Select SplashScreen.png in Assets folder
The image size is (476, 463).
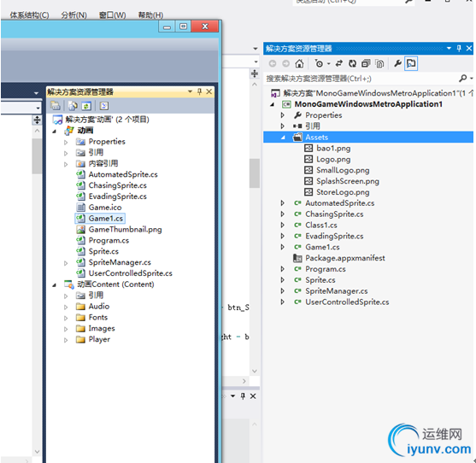pyautogui.click(x=348, y=181)
